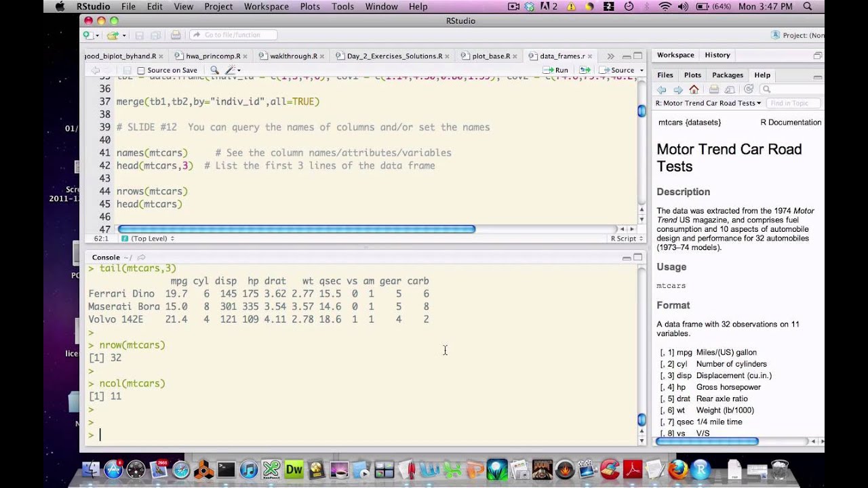The image size is (868, 488).
Task: Open Safari from the Dock
Action: click(181, 470)
